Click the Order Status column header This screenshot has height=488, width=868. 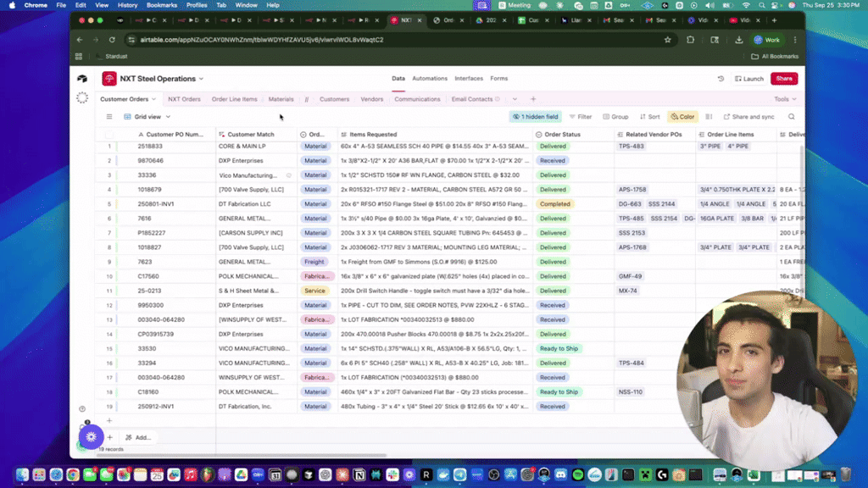point(573,135)
